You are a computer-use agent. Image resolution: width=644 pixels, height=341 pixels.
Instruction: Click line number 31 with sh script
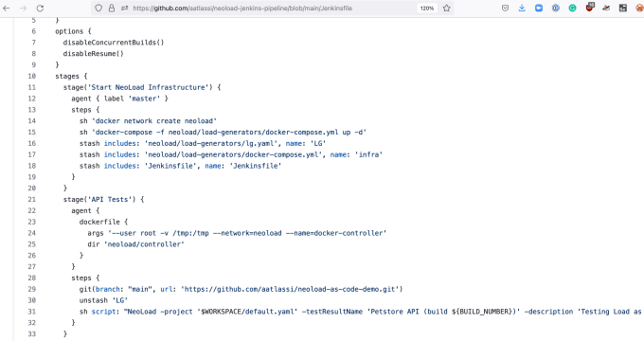31,312
